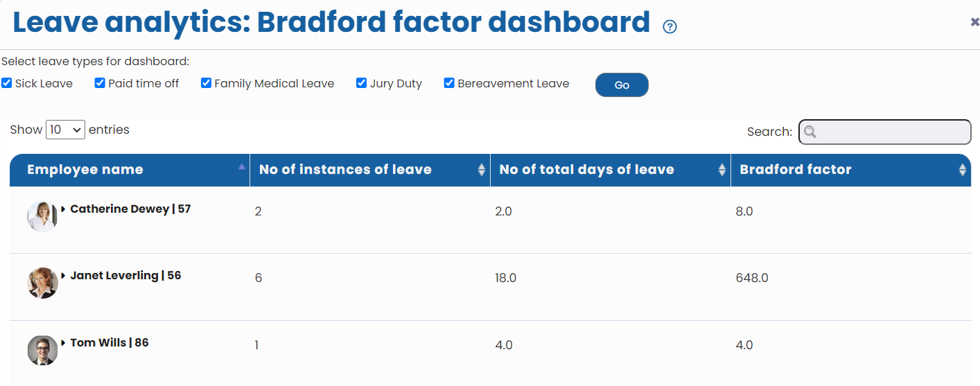This screenshot has height=386, width=980.
Task: Sort by No of total days of leave
Action: click(x=722, y=170)
